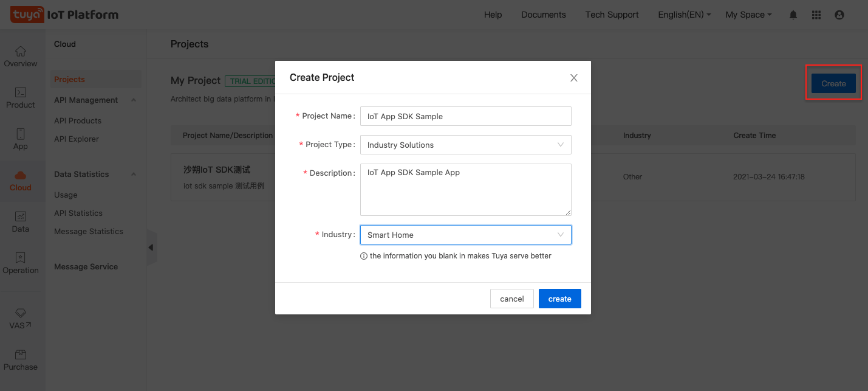868x391 pixels.
Task: Open the user account avatar icon
Action: 839,15
